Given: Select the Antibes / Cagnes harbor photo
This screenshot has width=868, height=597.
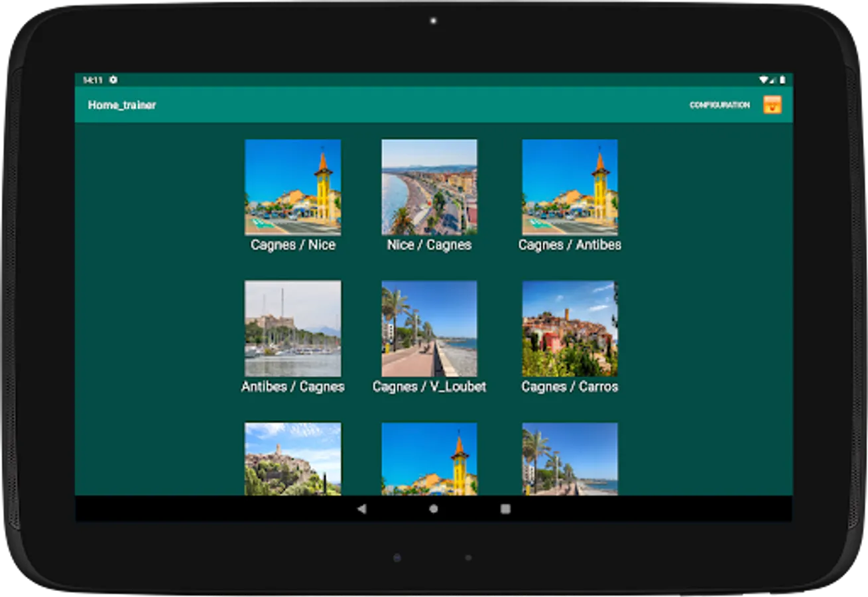Looking at the screenshot, I should (x=292, y=328).
